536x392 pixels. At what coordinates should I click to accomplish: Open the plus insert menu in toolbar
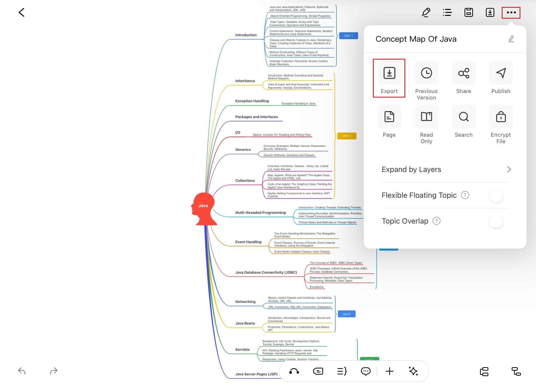(x=389, y=371)
